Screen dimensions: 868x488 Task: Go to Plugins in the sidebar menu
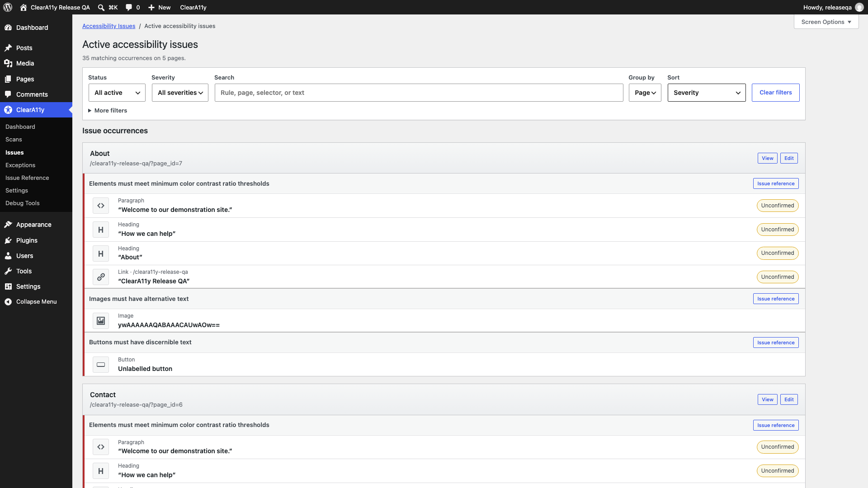27,240
